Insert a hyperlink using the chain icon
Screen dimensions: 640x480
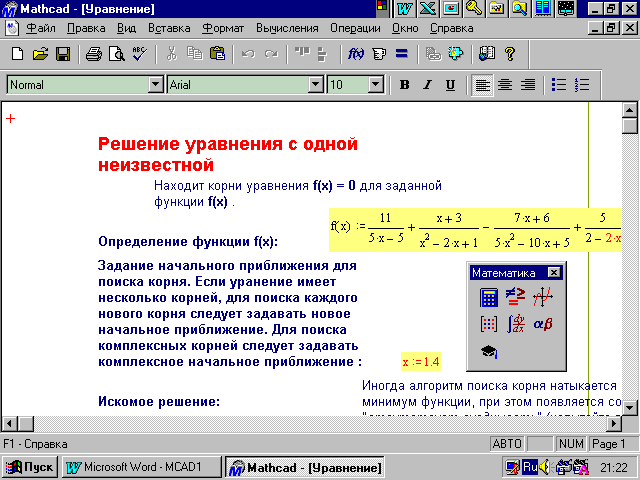[433, 54]
